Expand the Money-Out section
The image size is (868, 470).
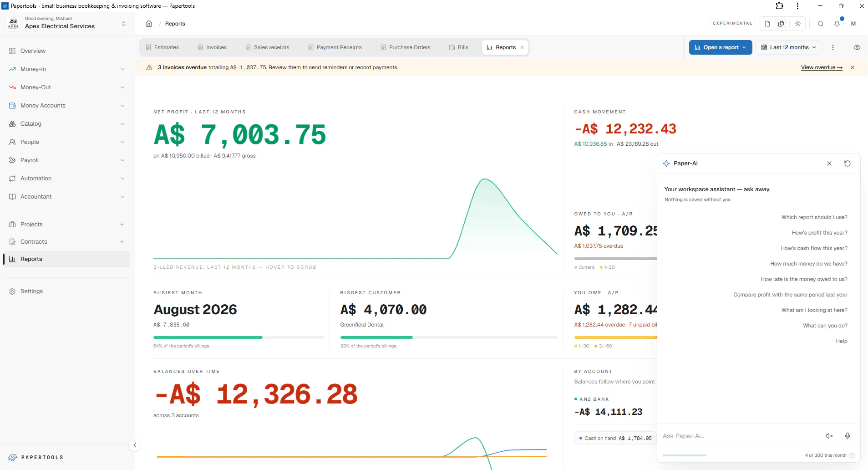click(66, 87)
